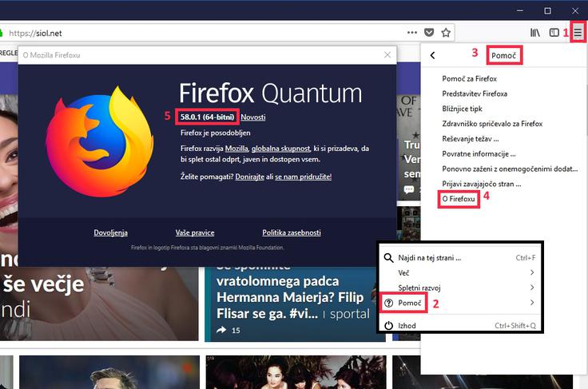Select Prijavi zavajajočo stran entry

click(x=482, y=184)
